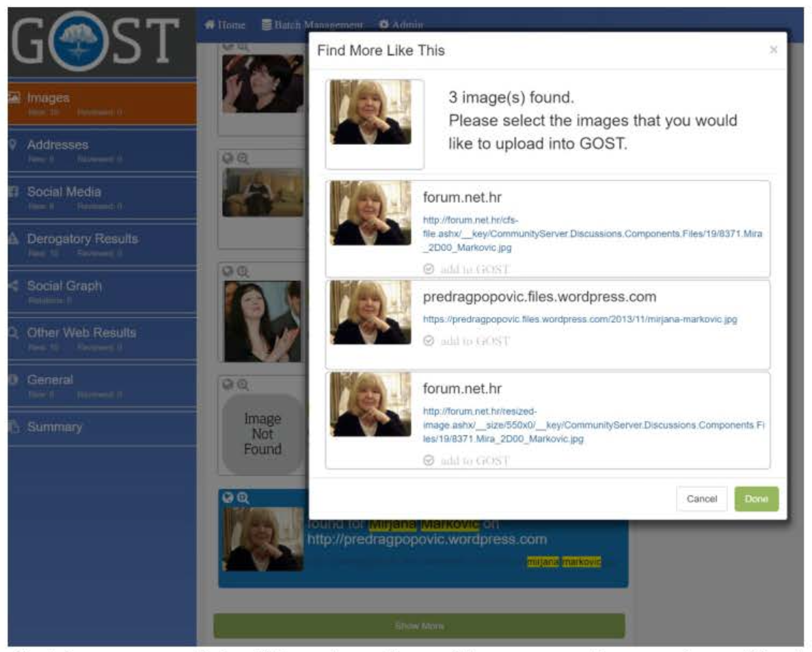Click thumbnail of first forum.net.hr result
The height and width of the screenshot is (652, 812).
click(x=370, y=213)
